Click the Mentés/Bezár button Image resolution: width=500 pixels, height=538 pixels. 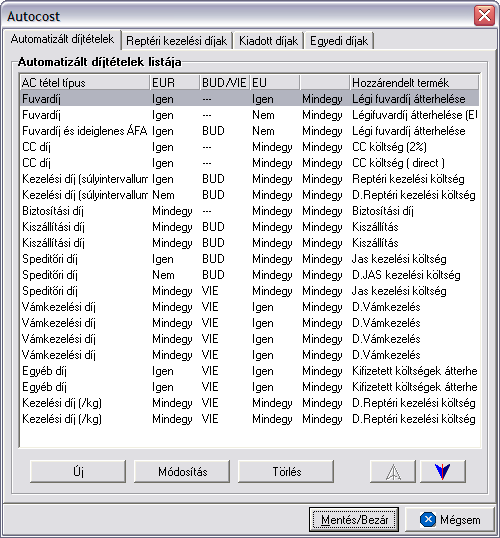pos(354,519)
